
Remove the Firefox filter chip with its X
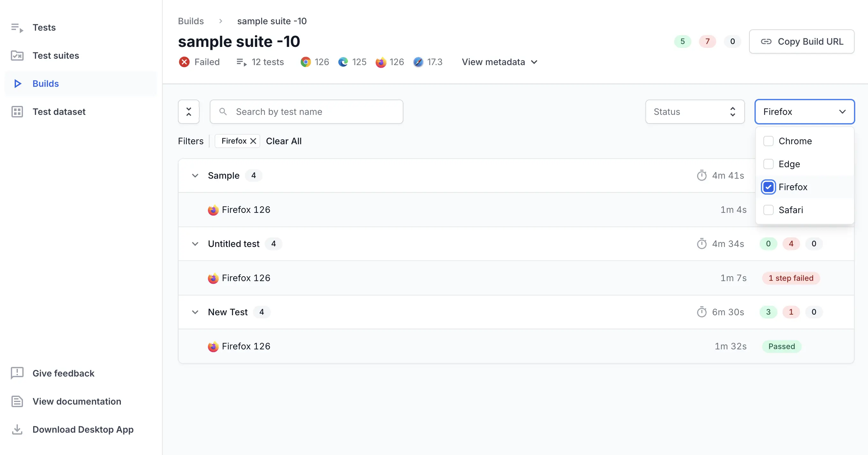click(253, 141)
